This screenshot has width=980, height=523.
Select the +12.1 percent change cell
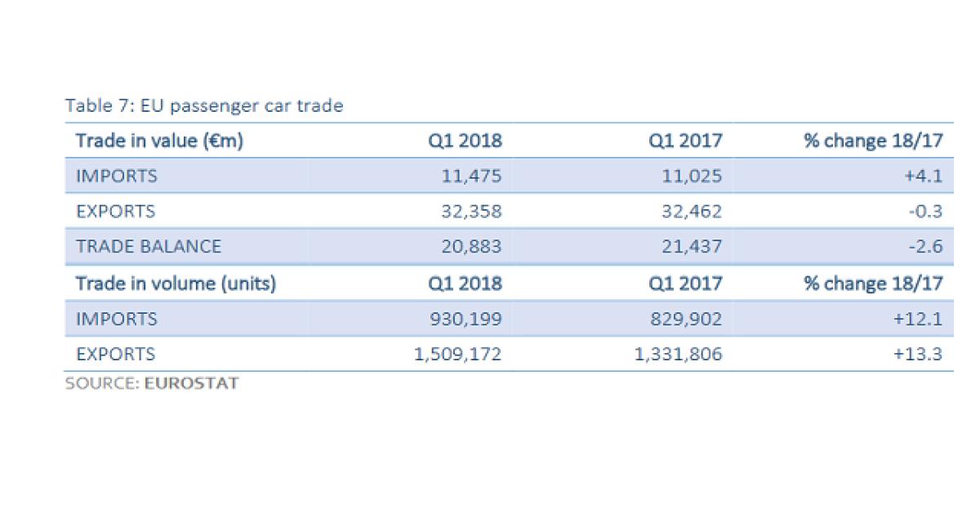[x=920, y=320]
